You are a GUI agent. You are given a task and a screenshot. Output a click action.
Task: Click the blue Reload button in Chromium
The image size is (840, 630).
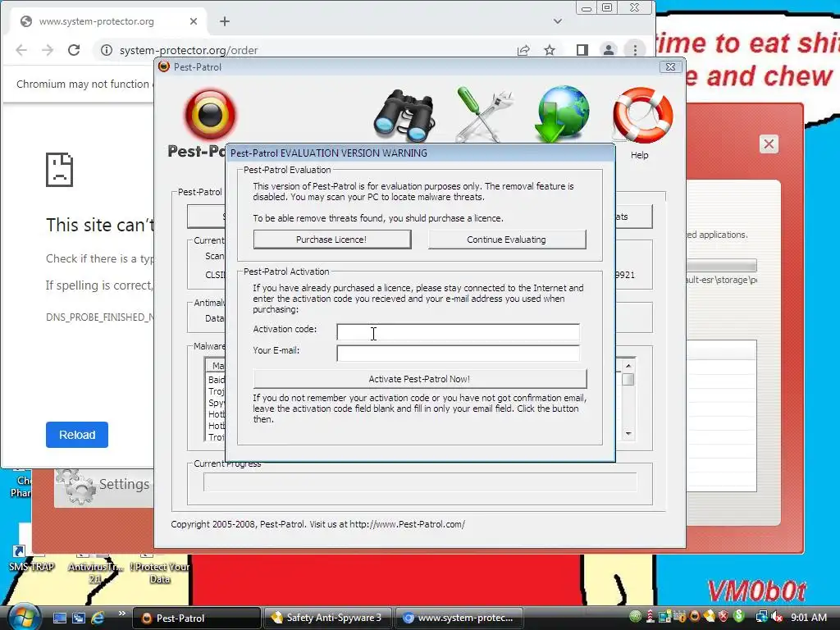pyautogui.click(x=77, y=435)
